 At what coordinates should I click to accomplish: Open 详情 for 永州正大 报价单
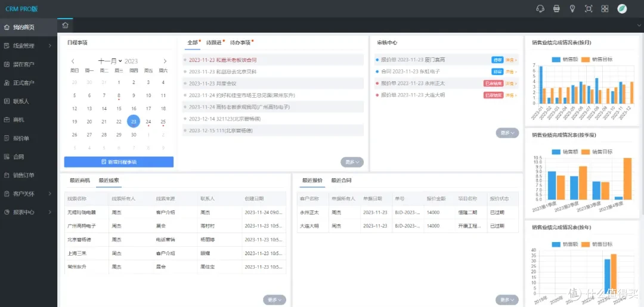[511, 83]
